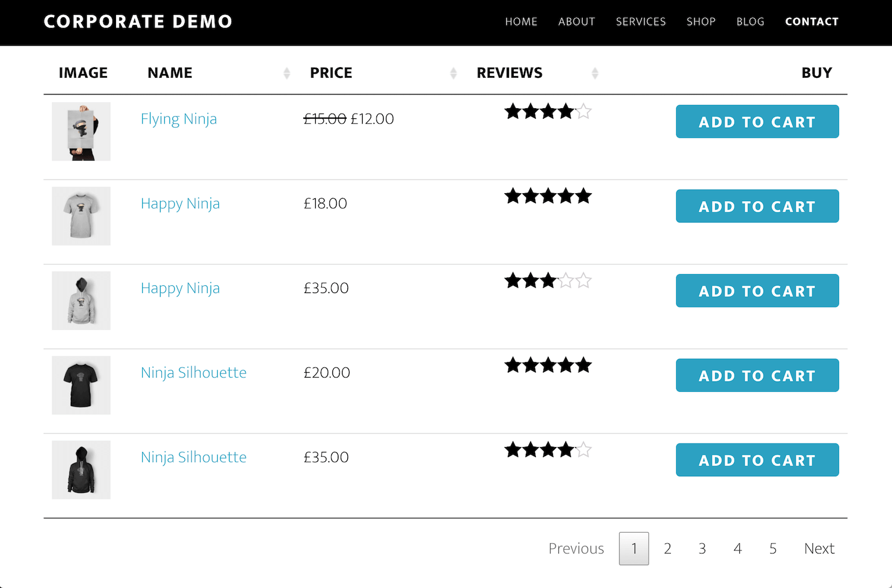Open the SHOP menu item
Image resolution: width=892 pixels, height=588 pixels.
[x=701, y=21]
